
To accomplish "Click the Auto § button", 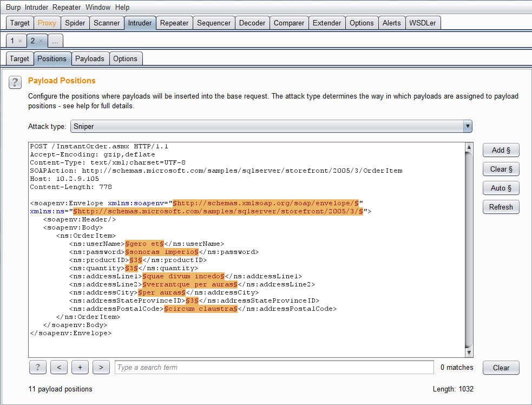I will 501,188.
